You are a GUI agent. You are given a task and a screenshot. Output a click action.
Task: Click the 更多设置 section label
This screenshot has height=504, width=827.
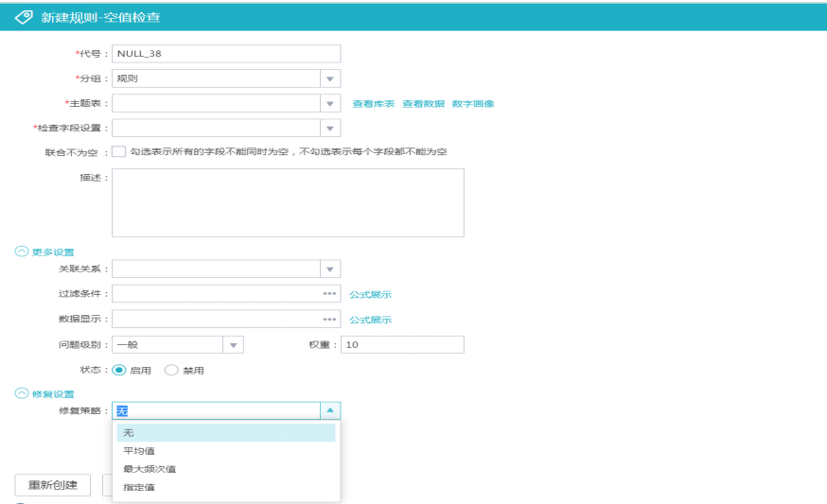tap(53, 252)
